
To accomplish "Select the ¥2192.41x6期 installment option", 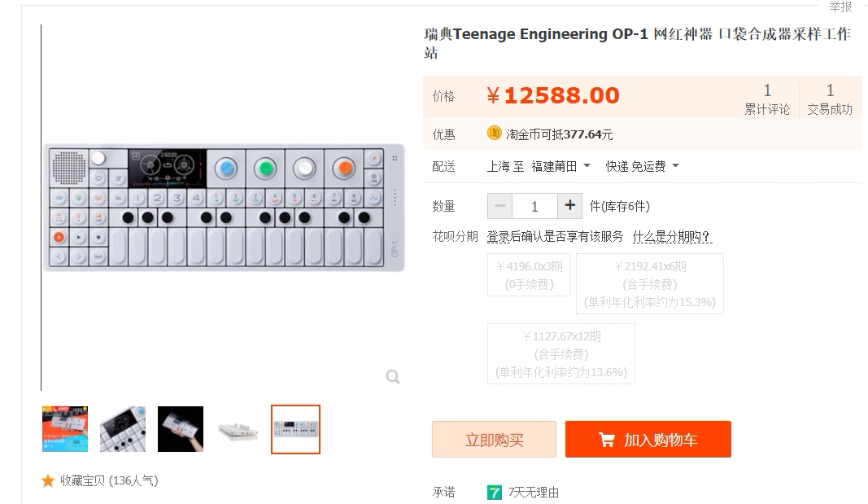I will [650, 283].
